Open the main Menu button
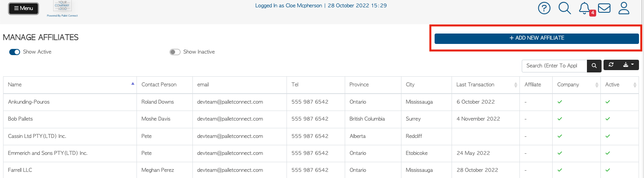The image size is (644, 178). [24, 8]
